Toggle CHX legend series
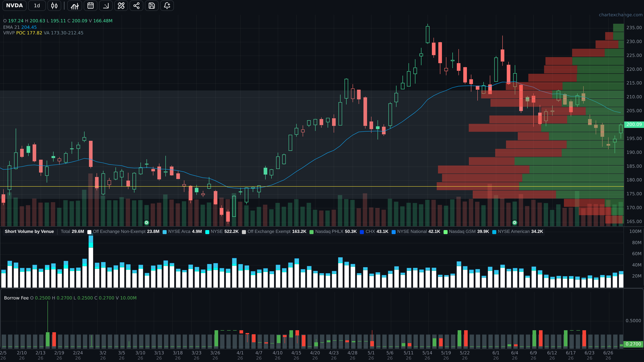The width and height of the screenshot is (644, 362). [x=374, y=231]
